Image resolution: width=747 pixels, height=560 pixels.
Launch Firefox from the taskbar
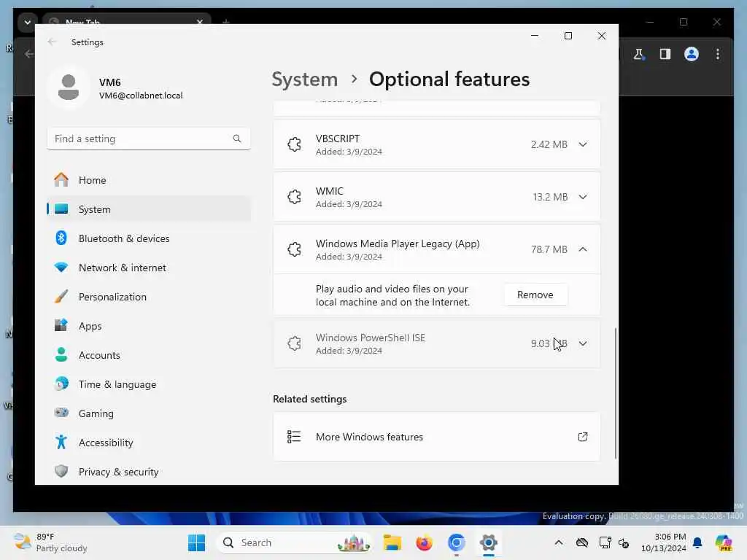424,542
